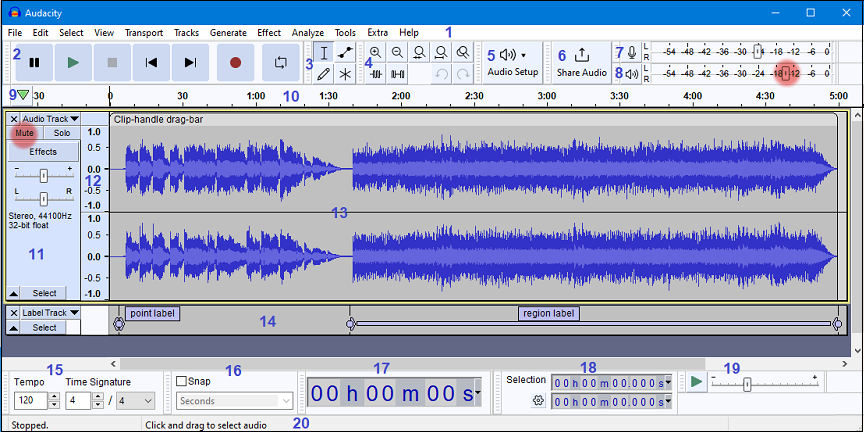Image resolution: width=864 pixels, height=432 pixels.
Task: Pause playback with the Pause button
Action: [x=34, y=63]
